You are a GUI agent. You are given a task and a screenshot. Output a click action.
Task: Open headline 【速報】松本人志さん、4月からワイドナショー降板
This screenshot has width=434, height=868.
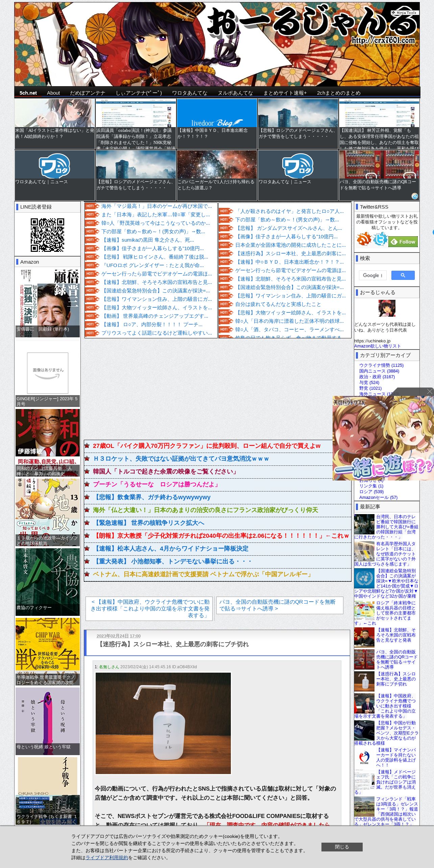tap(171, 549)
